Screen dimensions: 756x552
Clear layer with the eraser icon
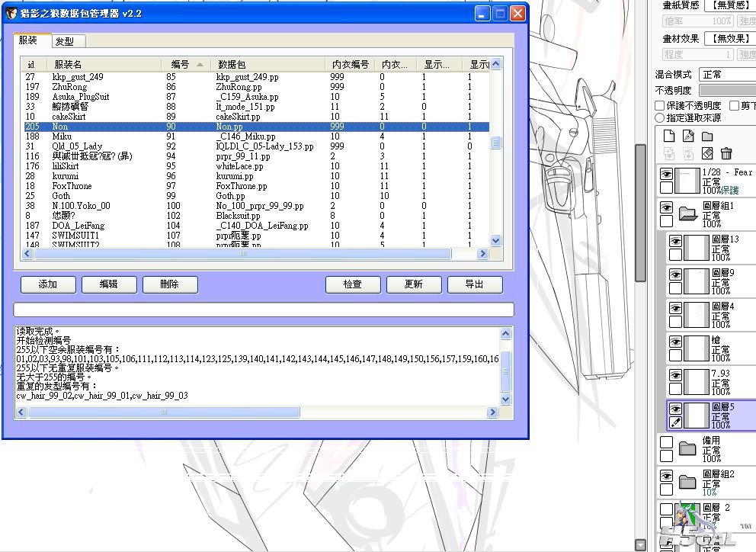point(707,154)
